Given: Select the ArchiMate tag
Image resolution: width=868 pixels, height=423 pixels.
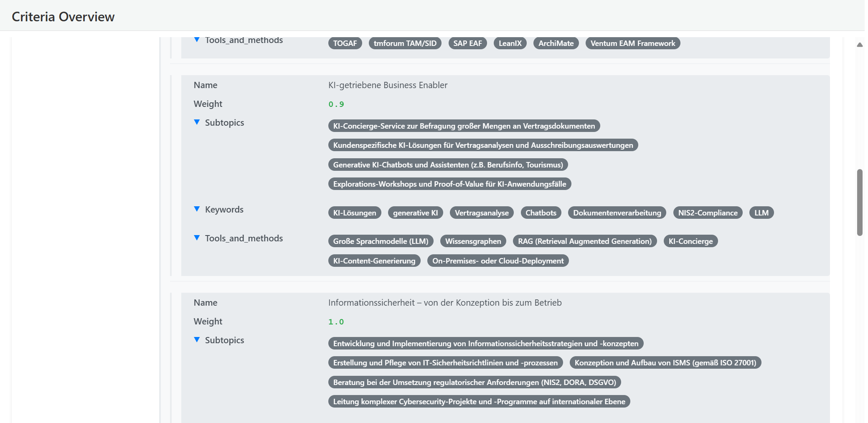Looking at the screenshot, I should [556, 43].
